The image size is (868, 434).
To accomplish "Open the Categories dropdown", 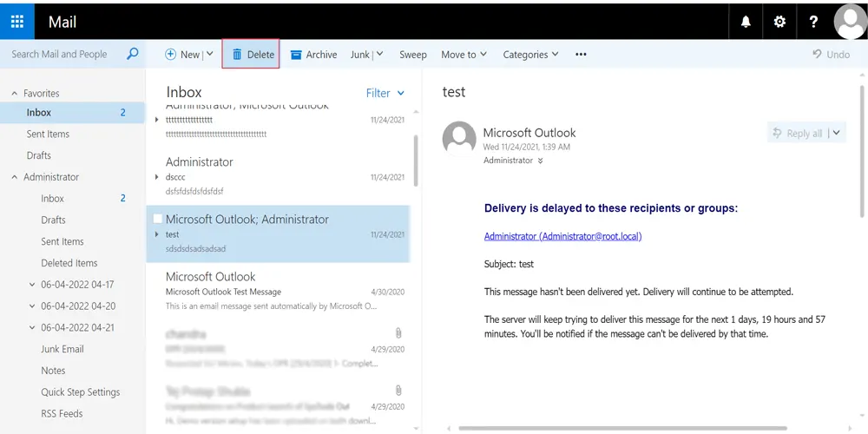I will 530,55.
